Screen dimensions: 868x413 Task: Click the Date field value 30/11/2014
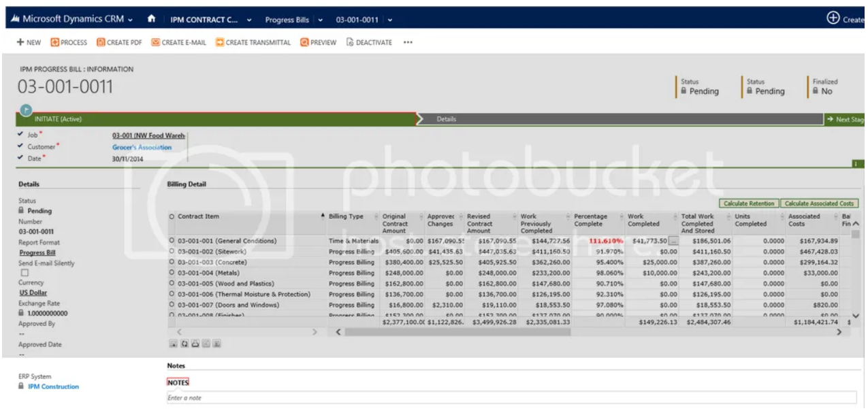tap(127, 159)
